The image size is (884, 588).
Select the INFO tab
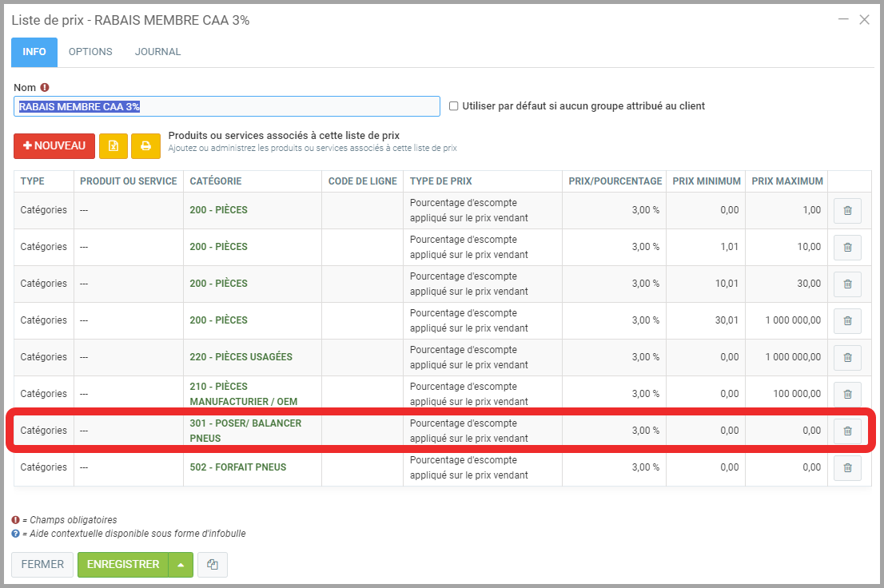tap(34, 52)
